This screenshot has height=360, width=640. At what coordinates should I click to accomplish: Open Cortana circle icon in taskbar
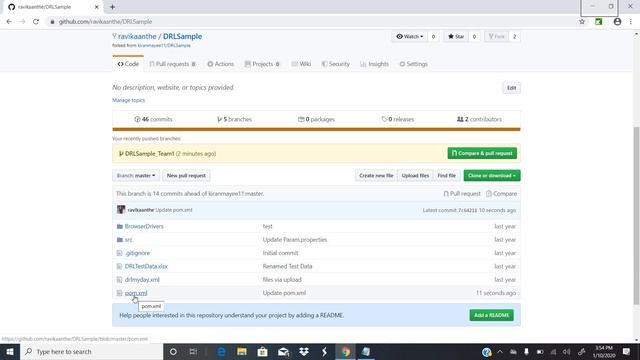[173, 351]
